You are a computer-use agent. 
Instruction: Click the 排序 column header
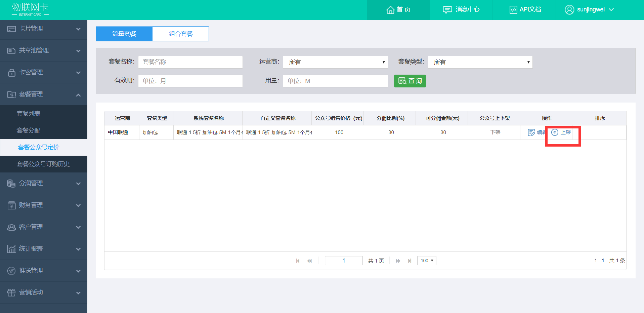pyautogui.click(x=600, y=118)
